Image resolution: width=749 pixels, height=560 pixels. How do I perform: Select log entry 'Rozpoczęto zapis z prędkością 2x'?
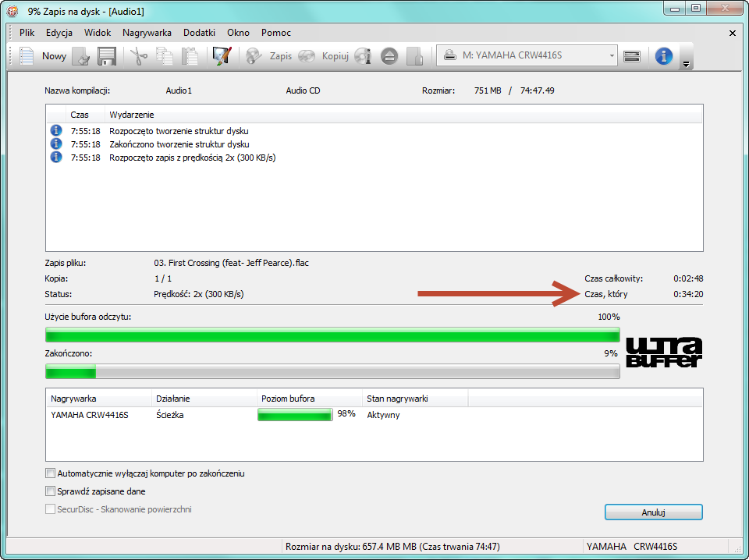(193, 158)
